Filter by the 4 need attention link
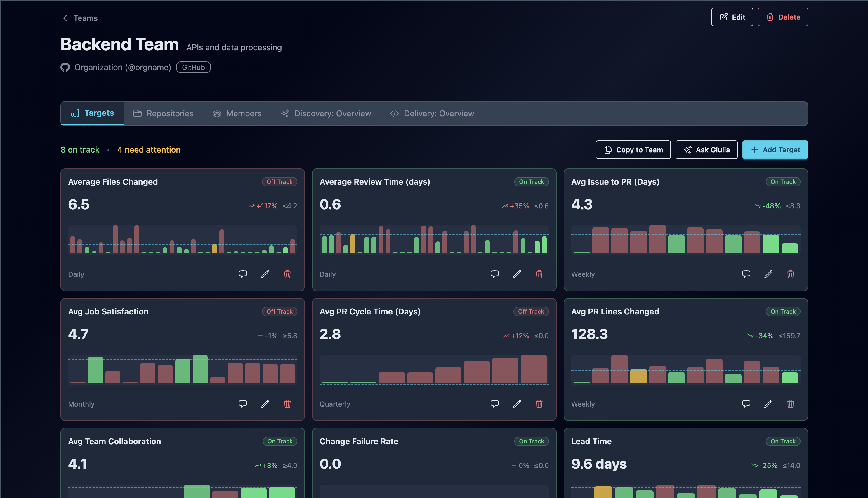The image size is (868, 498). tap(149, 149)
